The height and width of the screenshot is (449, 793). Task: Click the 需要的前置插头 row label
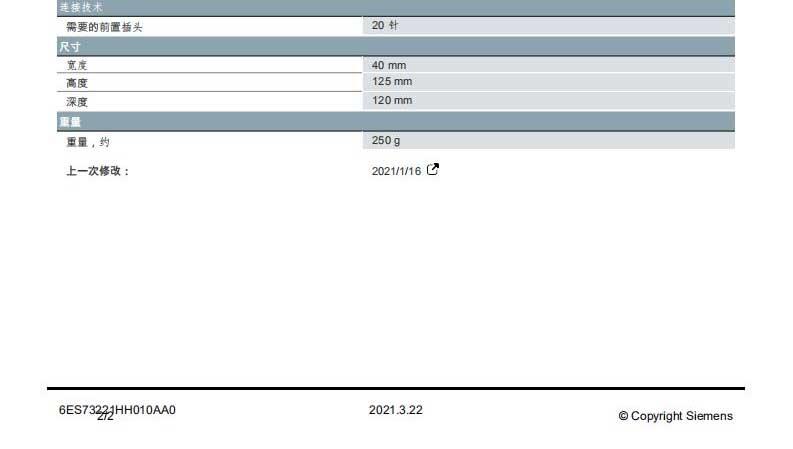point(104,27)
